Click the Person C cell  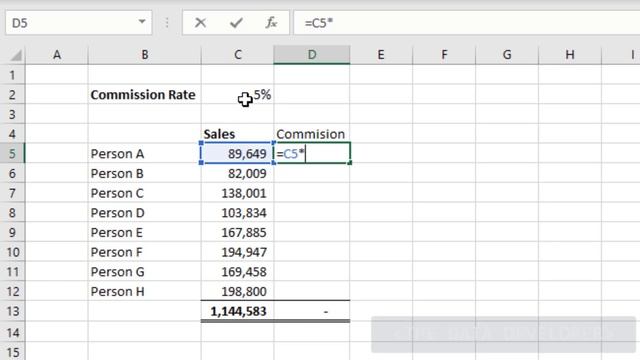144,193
